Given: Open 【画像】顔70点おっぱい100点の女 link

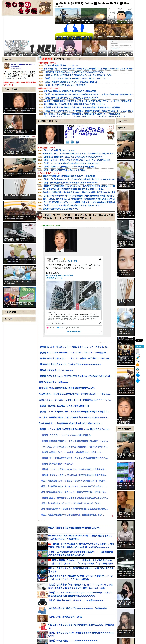Looking at the screenshot, I should (57, 464).
